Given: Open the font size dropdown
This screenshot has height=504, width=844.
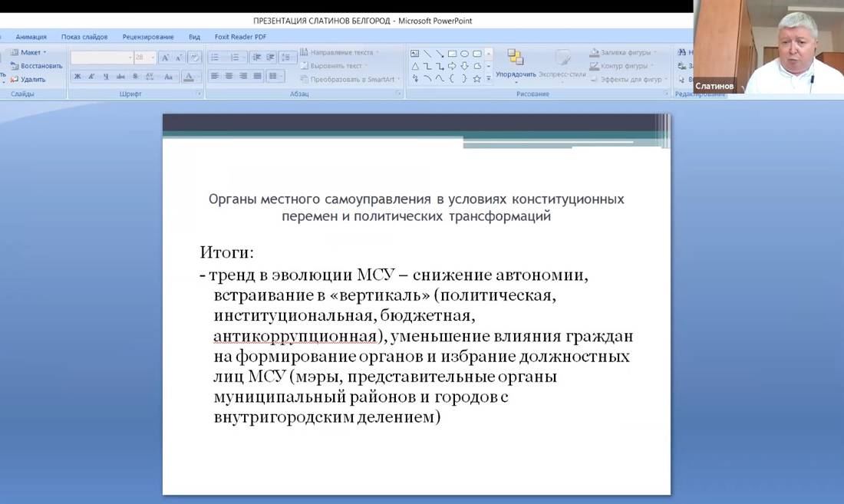Looking at the screenshot, I should pyautogui.click(x=153, y=58).
